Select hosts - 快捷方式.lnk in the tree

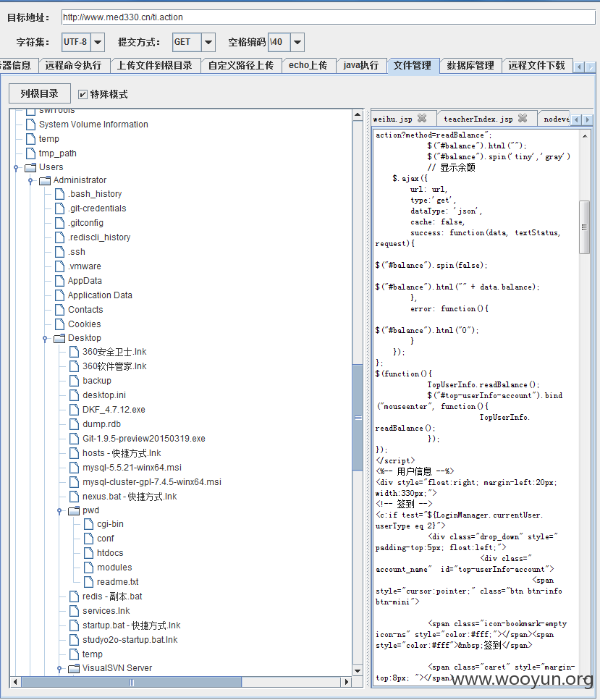pos(122,453)
